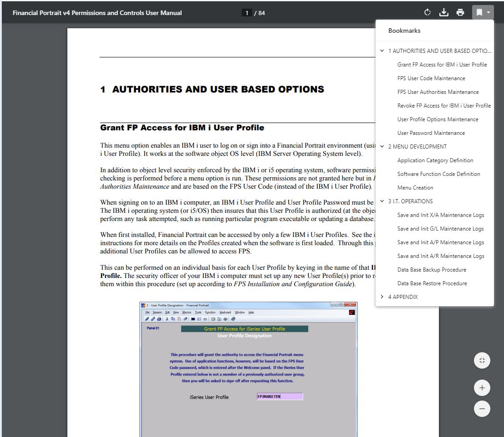Click the fit to page button
This screenshot has height=437, width=504.
pos(482,360)
